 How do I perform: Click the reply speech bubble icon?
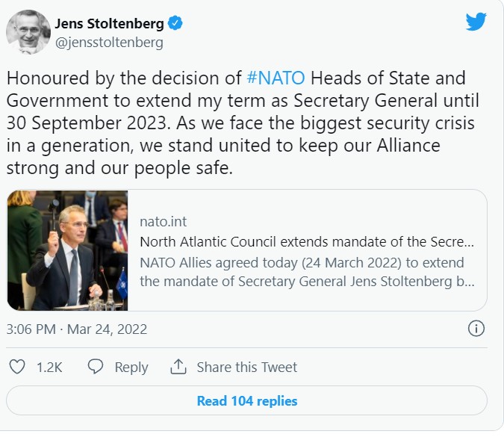coord(96,367)
